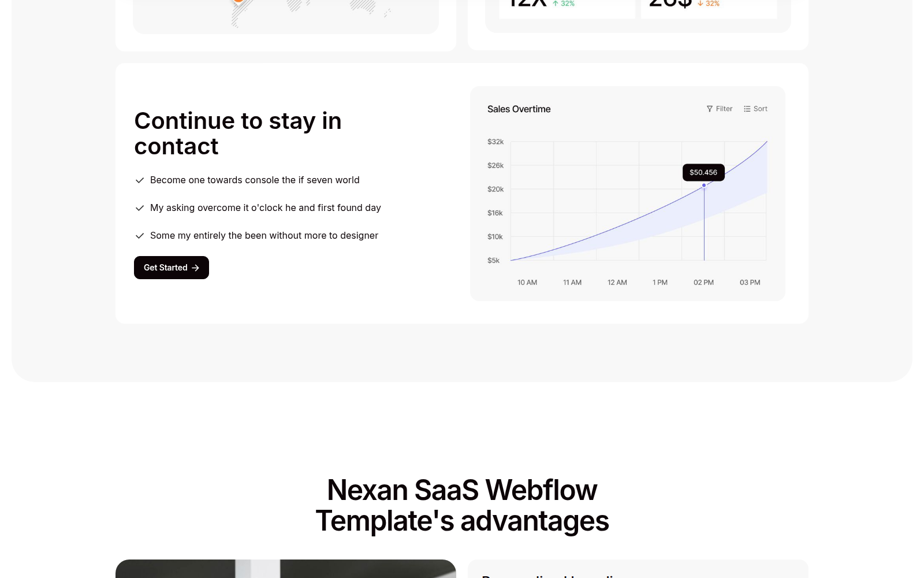The width and height of the screenshot is (924, 578).
Task: Open the Filter option in Sales Overtime
Action: coord(720,109)
